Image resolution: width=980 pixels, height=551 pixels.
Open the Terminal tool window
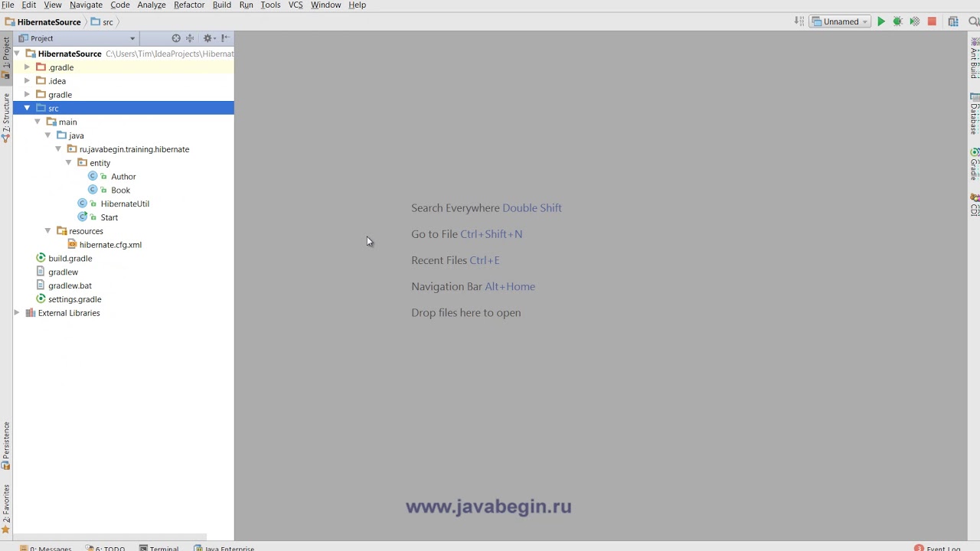pyautogui.click(x=158, y=548)
